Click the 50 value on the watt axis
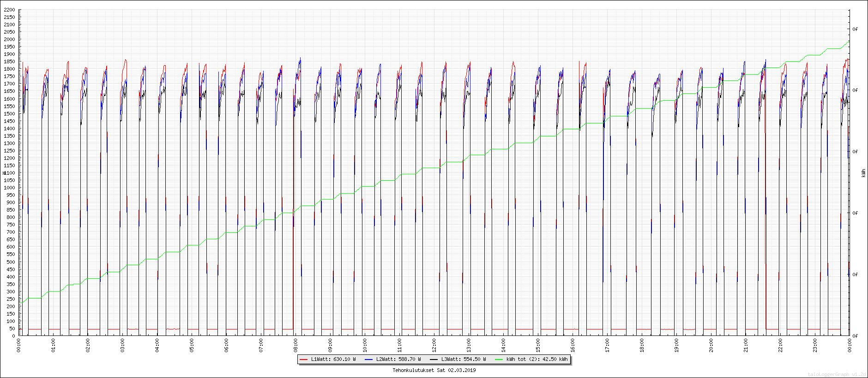The image size is (868, 378). tap(12, 329)
